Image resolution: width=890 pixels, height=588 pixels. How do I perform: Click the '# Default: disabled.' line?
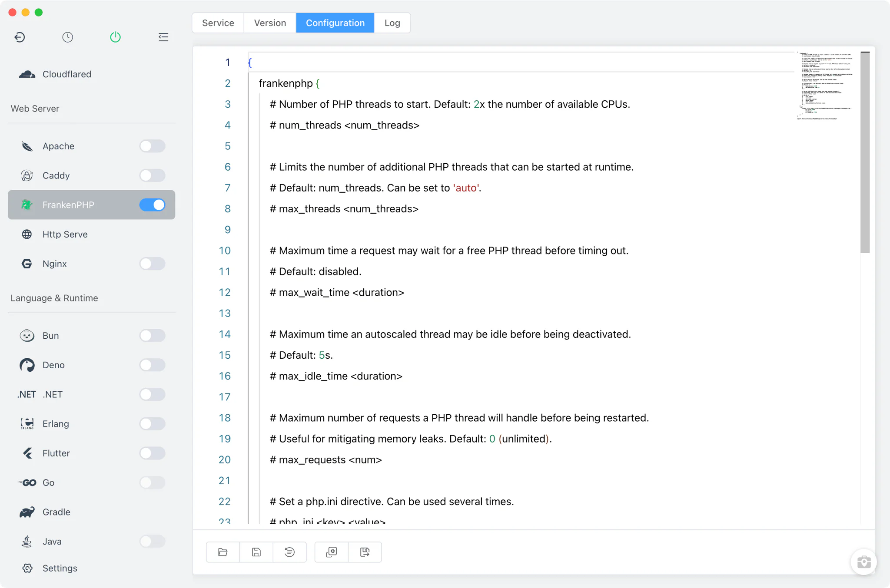click(x=315, y=272)
